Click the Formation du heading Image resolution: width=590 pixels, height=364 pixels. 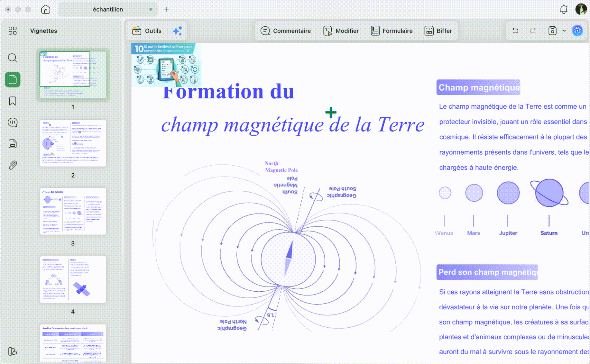228,92
